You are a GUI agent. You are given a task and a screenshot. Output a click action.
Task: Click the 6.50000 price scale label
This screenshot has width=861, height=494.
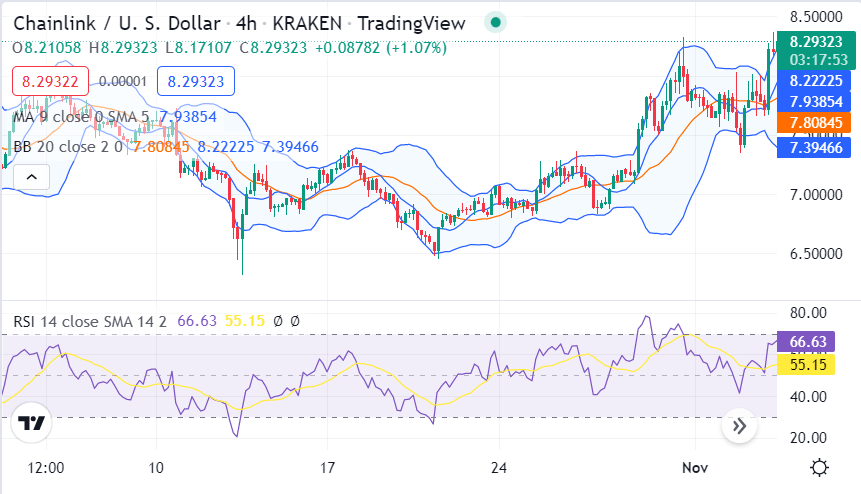click(816, 254)
